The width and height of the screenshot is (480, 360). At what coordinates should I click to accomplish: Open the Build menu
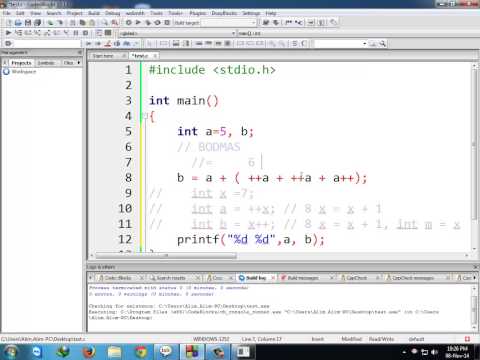pyautogui.click(x=94, y=13)
